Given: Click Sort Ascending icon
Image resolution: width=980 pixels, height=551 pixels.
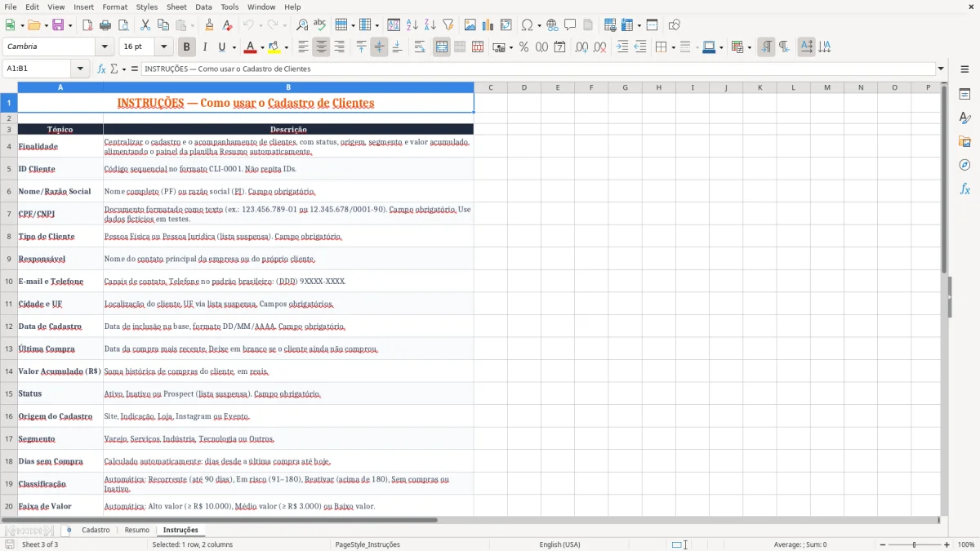Looking at the screenshot, I should 412,25.
